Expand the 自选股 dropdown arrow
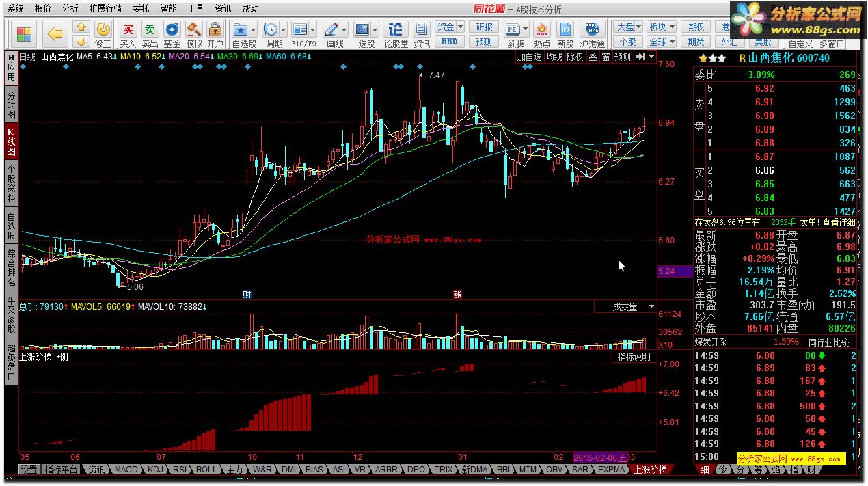The height and width of the screenshot is (486, 868). pyautogui.click(x=254, y=29)
